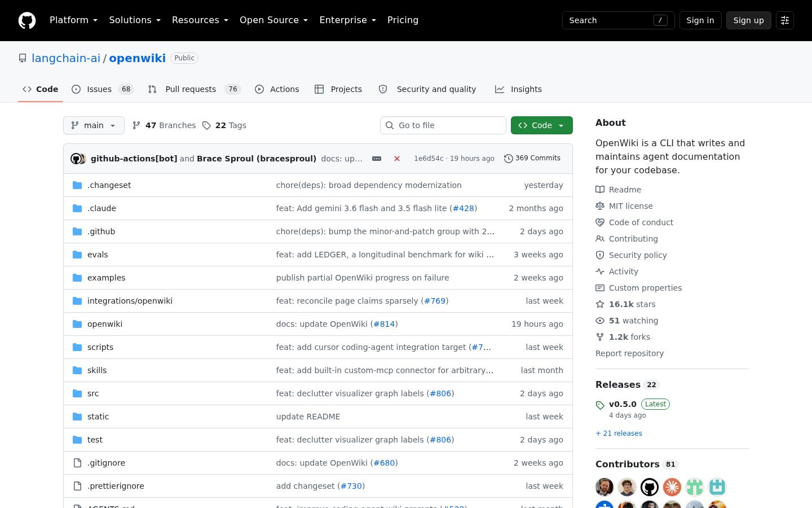Switch to the Issues tab

pos(103,89)
